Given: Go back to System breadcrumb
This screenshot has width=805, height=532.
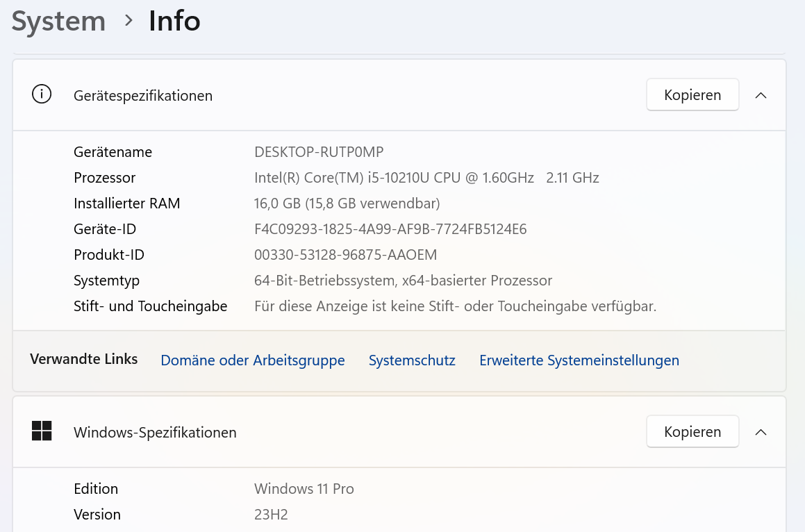Looking at the screenshot, I should point(58,21).
